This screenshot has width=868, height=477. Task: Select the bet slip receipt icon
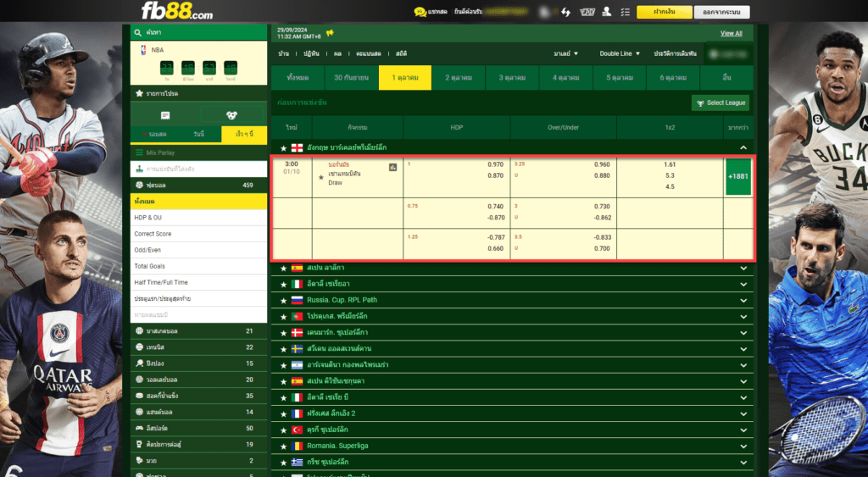point(165,115)
